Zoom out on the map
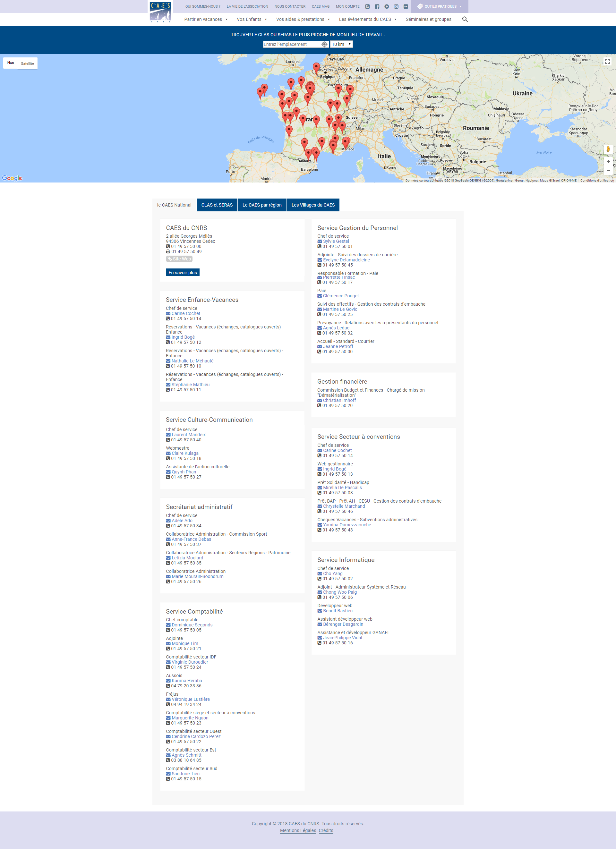The height and width of the screenshot is (849, 616). click(x=608, y=170)
